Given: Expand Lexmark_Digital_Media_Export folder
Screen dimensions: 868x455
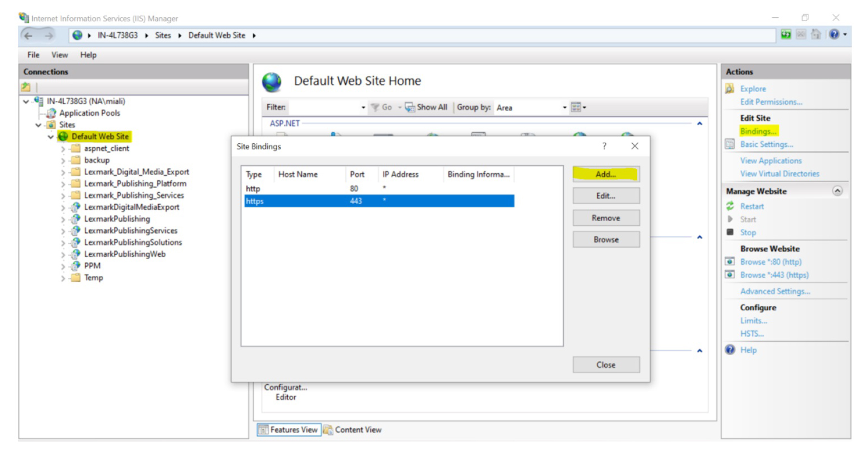Looking at the screenshot, I should point(63,172).
